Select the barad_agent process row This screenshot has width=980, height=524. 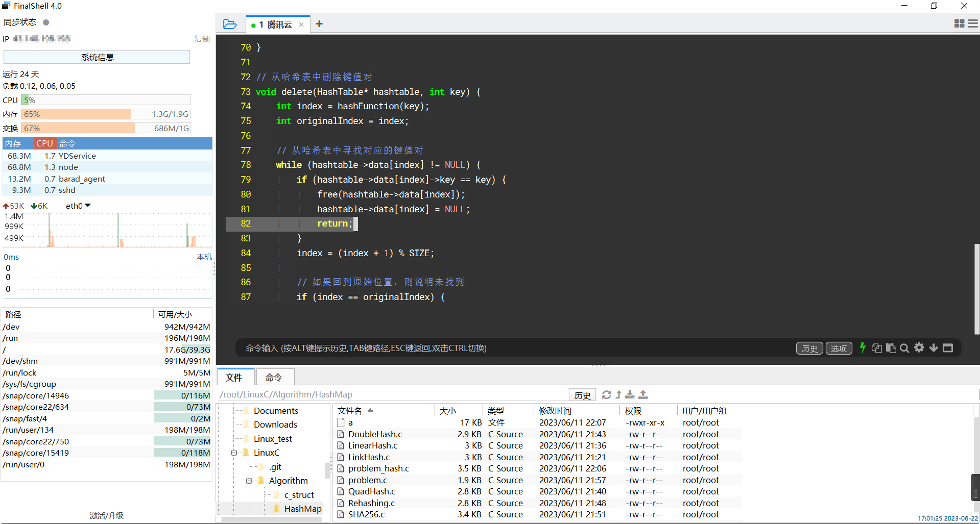pos(107,179)
